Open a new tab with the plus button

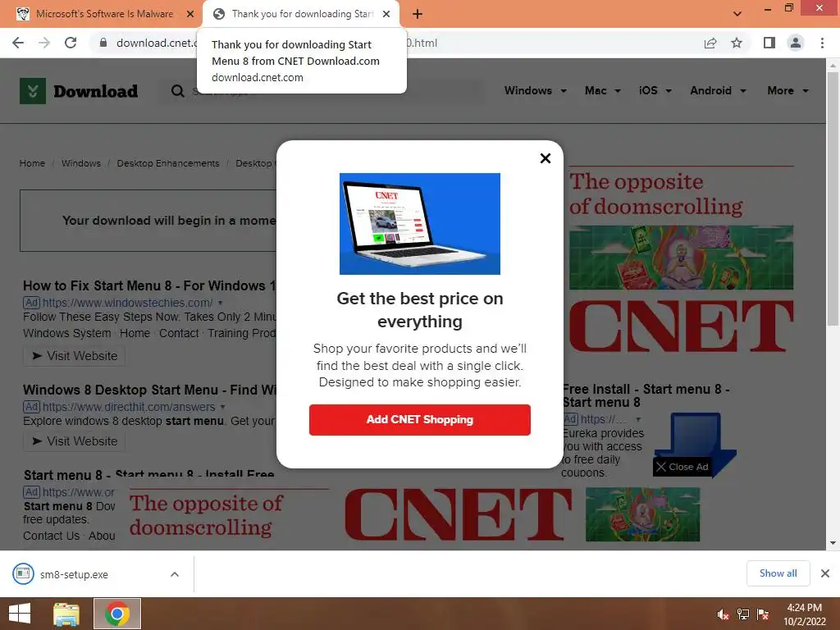(x=418, y=14)
